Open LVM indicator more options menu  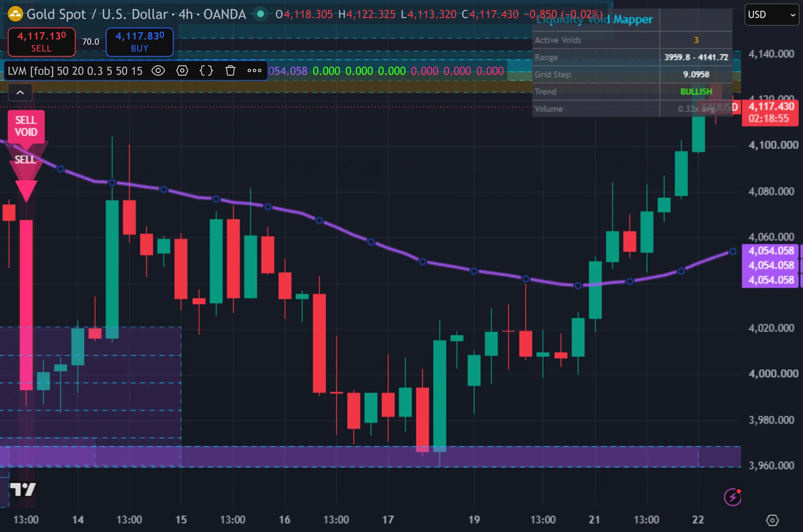254,71
